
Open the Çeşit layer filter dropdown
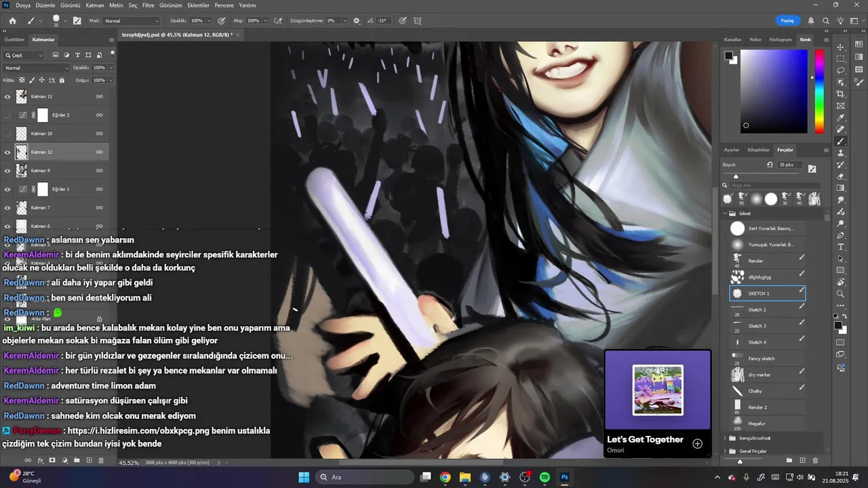(24, 55)
